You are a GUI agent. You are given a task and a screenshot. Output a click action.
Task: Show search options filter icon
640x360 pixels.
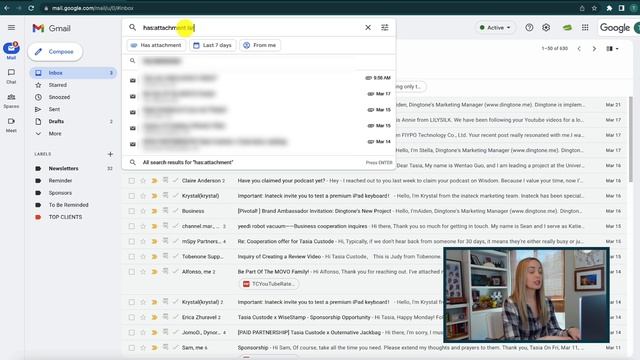pos(384,27)
